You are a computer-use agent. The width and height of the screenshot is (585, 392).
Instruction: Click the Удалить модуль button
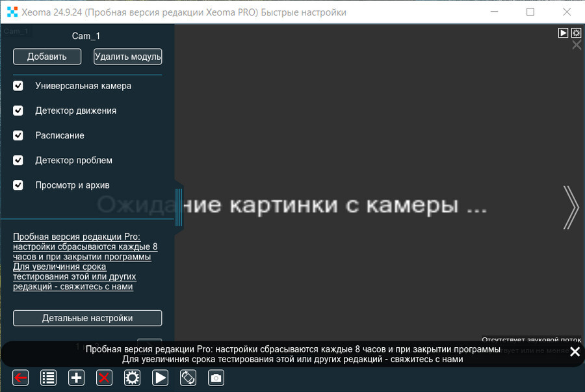[127, 57]
